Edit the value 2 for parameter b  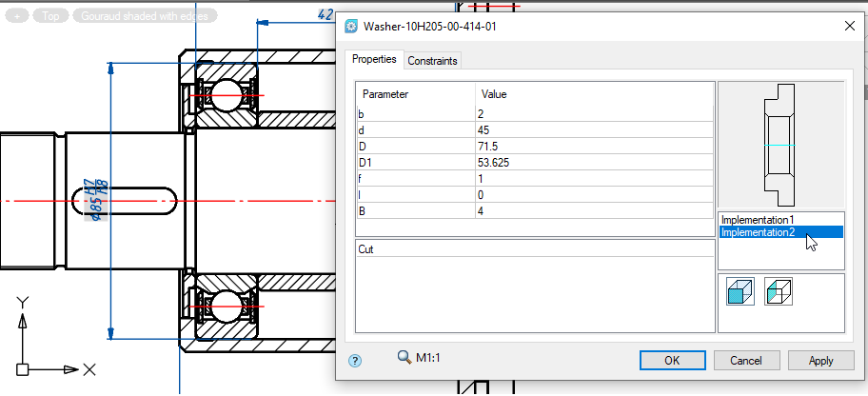click(x=594, y=114)
